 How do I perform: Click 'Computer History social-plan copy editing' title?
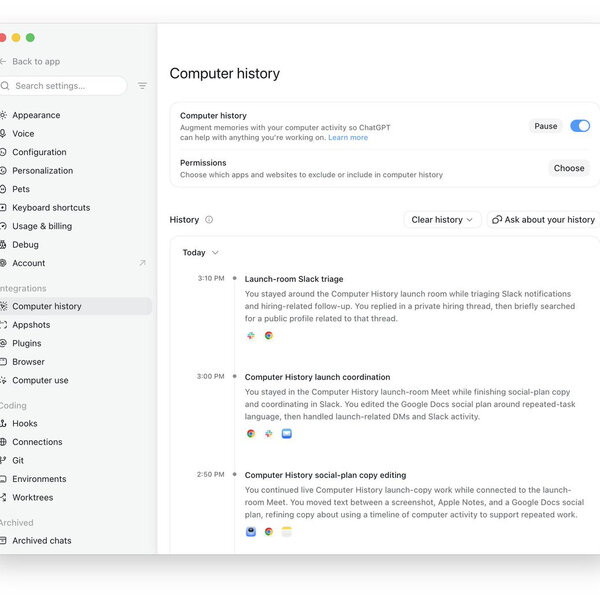click(x=325, y=475)
